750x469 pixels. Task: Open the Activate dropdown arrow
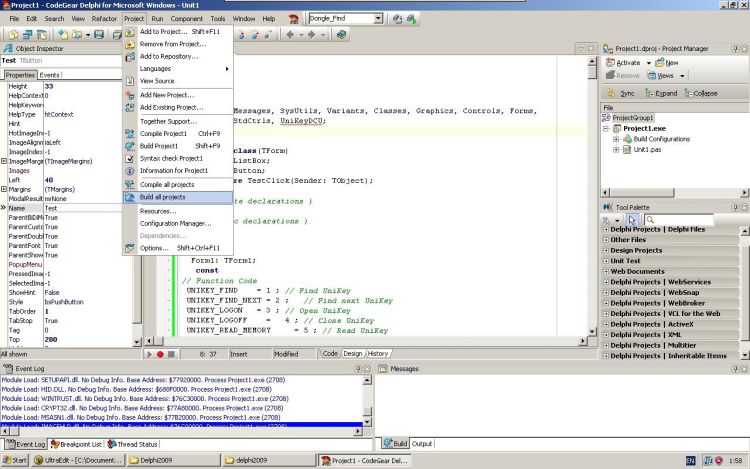click(649, 63)
